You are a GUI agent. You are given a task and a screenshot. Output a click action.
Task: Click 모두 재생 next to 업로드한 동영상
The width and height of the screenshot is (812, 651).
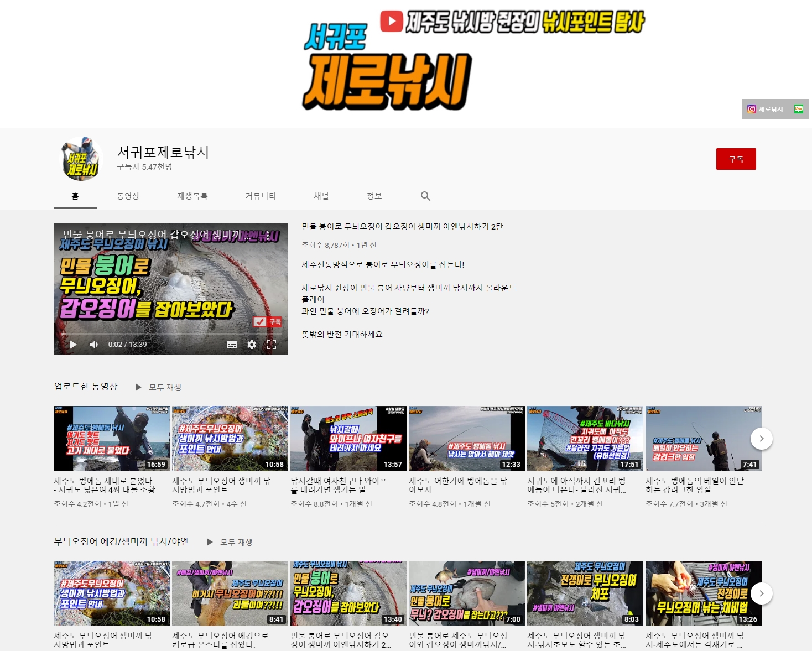tap(159, 387)
